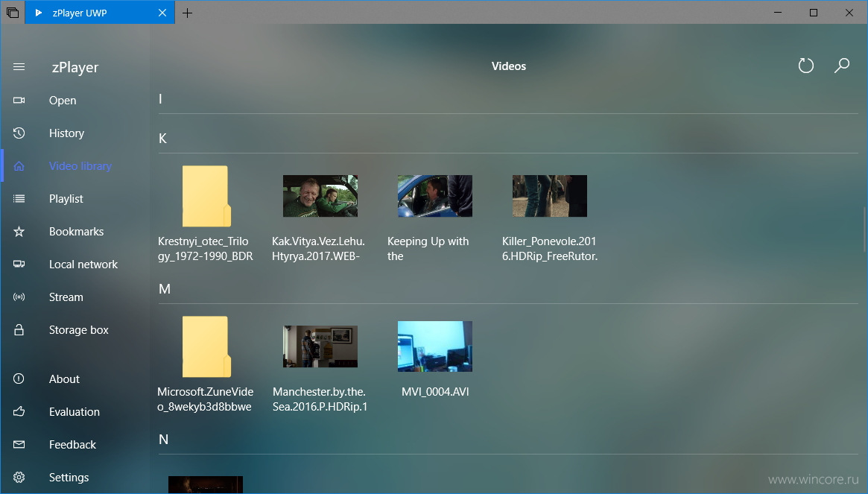Click the Videos page heading

tap(509, 66)
